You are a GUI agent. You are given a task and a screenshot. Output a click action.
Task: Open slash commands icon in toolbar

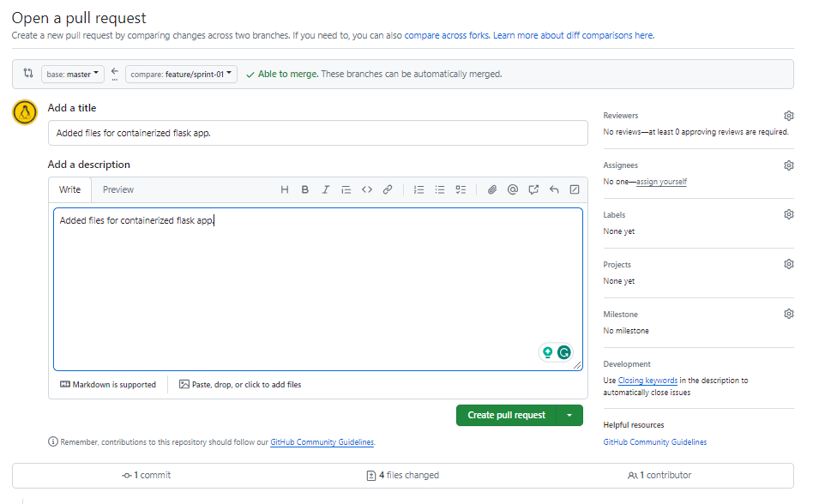tap(575, 189)
